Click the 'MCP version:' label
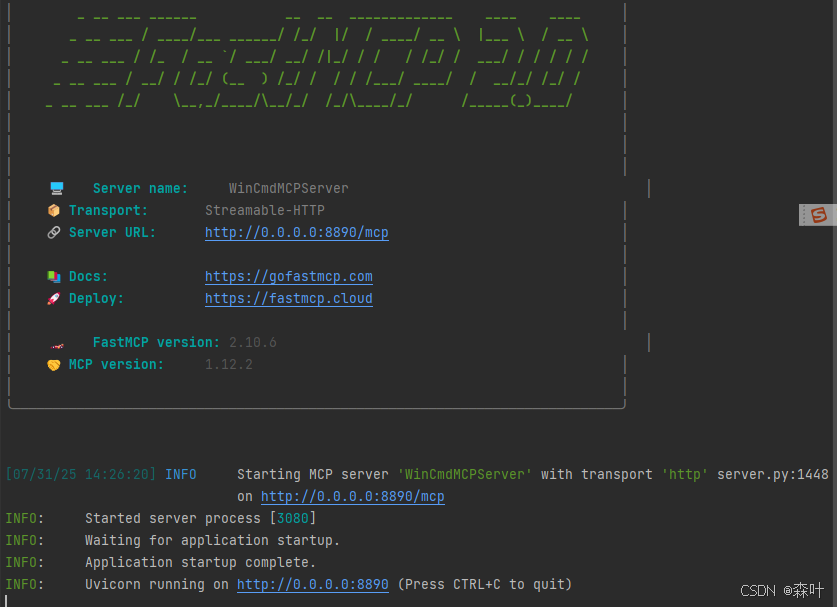 [116, 365]
